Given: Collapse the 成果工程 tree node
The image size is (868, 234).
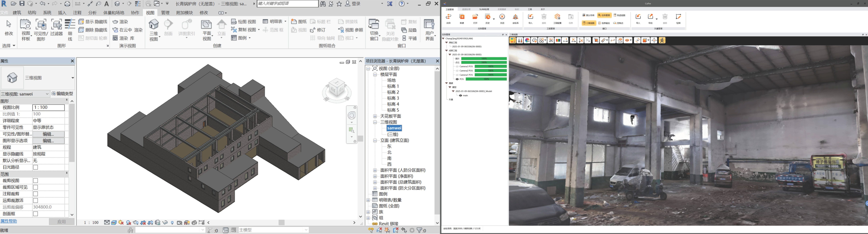Looking at the screenshot, I should (x=446, y=51).
